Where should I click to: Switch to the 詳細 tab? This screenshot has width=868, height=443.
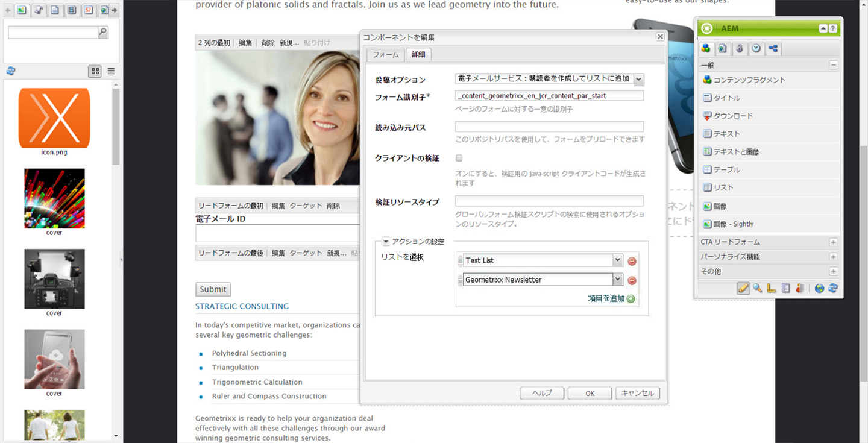coord(418,55)
